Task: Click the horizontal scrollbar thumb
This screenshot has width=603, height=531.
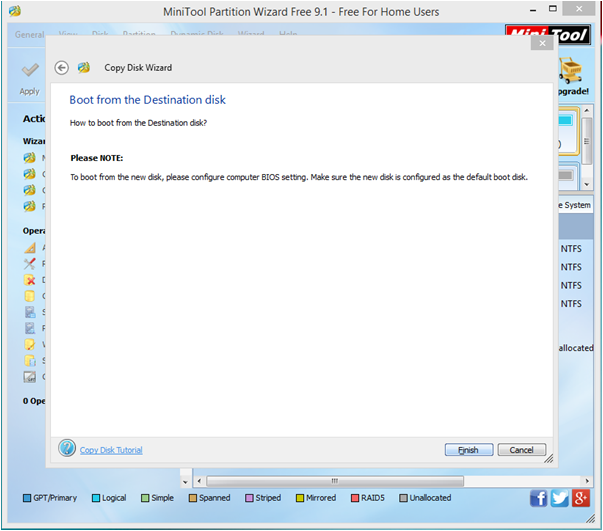Action: 335,481
